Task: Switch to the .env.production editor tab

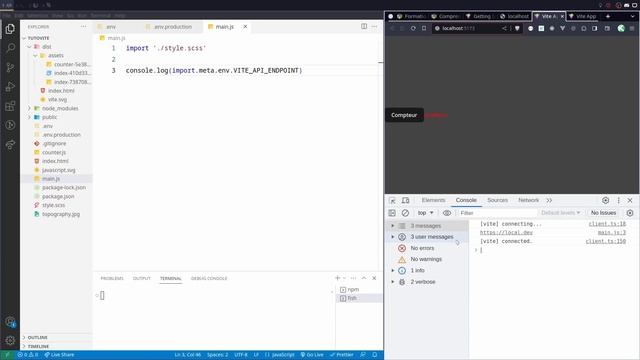Action: [172, 27]
